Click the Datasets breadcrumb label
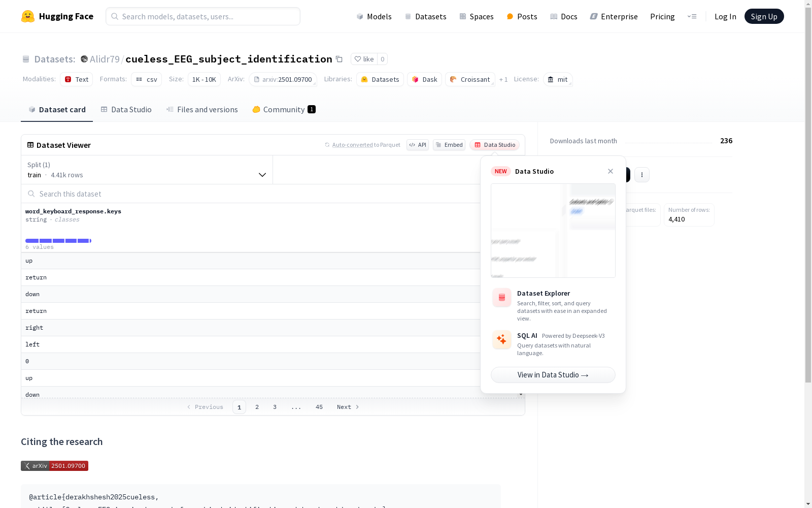 (55, 59)
